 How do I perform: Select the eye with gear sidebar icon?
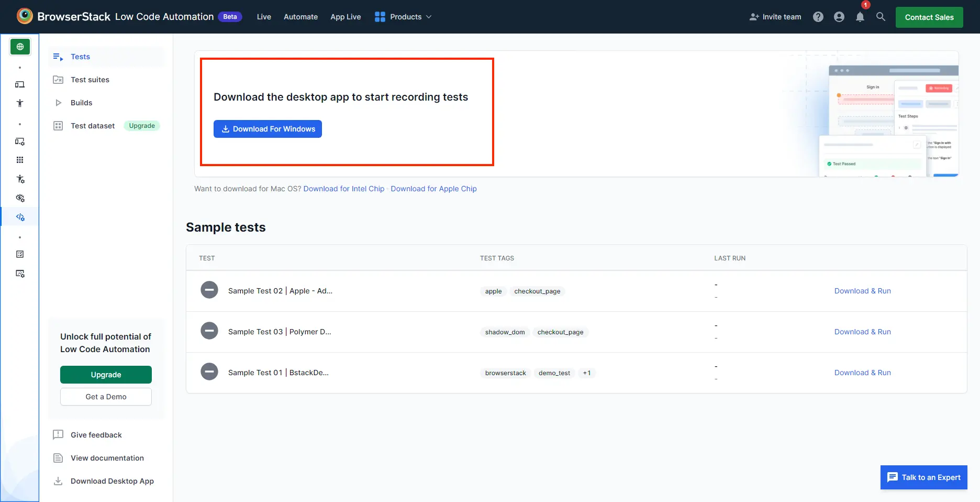click(20, 198)
